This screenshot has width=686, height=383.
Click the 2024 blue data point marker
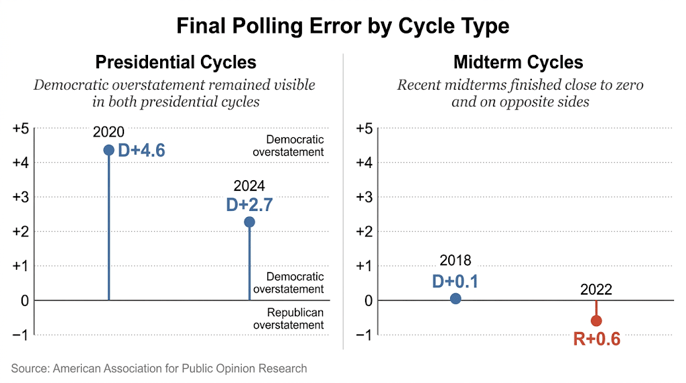point(249,222)
